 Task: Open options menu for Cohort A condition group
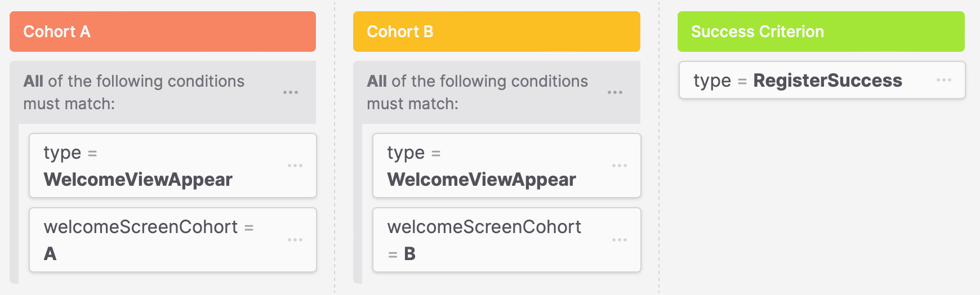291,92
